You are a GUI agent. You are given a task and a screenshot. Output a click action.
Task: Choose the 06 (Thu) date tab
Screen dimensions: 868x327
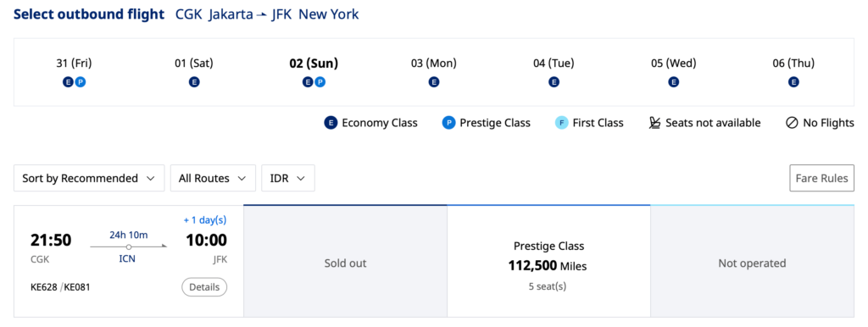(x=793, y=72)
